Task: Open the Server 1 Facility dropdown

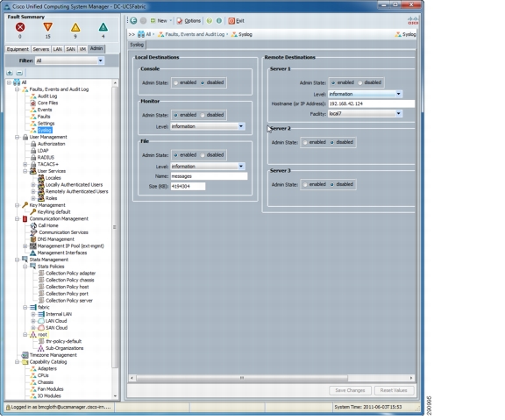Action: tap(399, 113)
